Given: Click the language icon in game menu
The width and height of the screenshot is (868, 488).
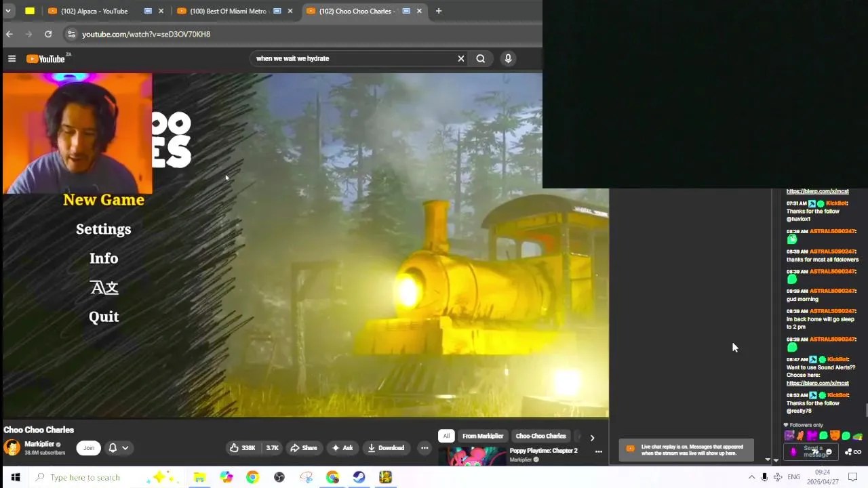Looking at the screenshot, I should pyautogui.click(x=104, y=287).
